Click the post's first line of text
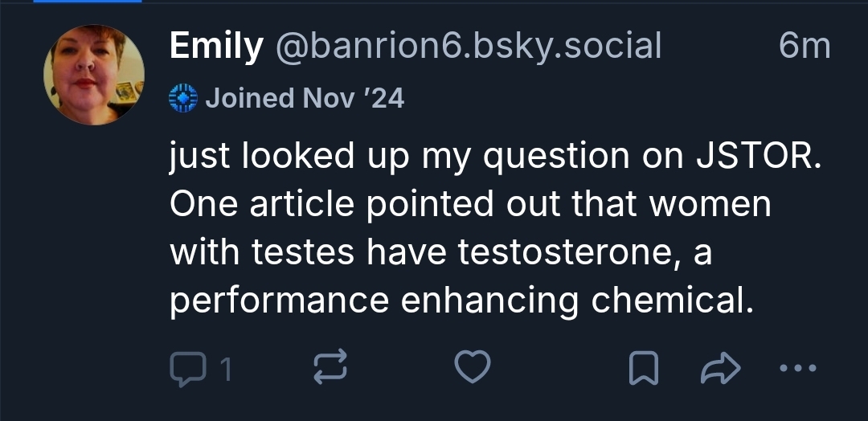 495,156
